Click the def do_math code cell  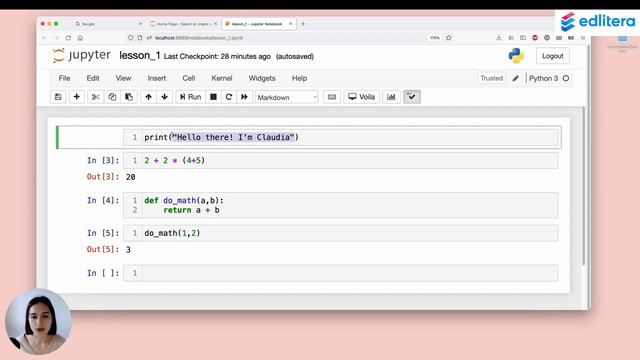[x=340, y=205]
